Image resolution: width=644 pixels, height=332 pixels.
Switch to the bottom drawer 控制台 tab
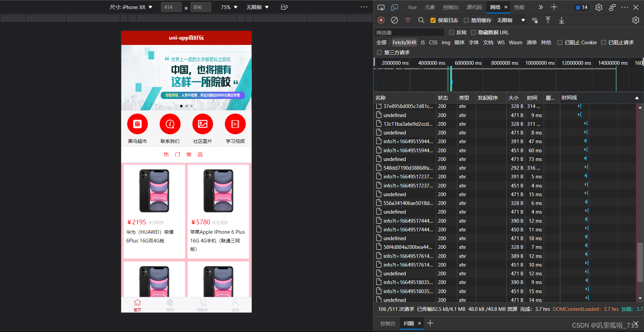(x=388, y=323)
